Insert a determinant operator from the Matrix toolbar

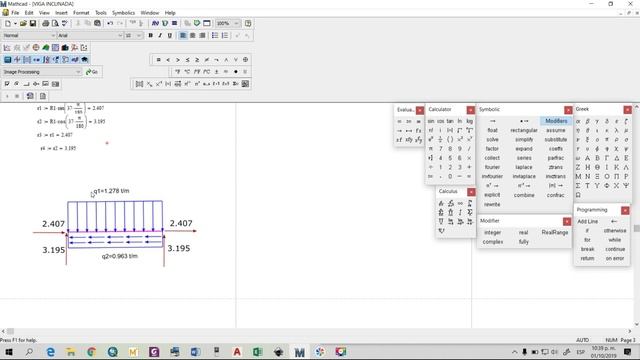pyautogui.click(x=168, y=84)
